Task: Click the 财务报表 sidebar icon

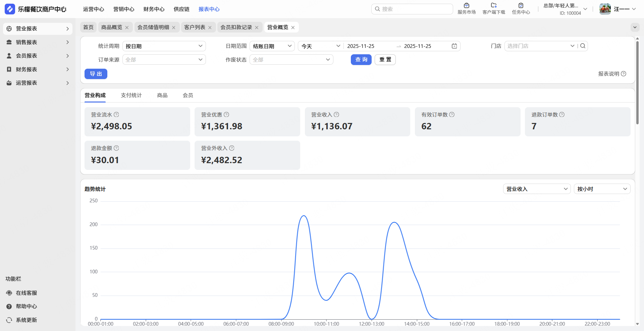Action: tap(9, 69)
